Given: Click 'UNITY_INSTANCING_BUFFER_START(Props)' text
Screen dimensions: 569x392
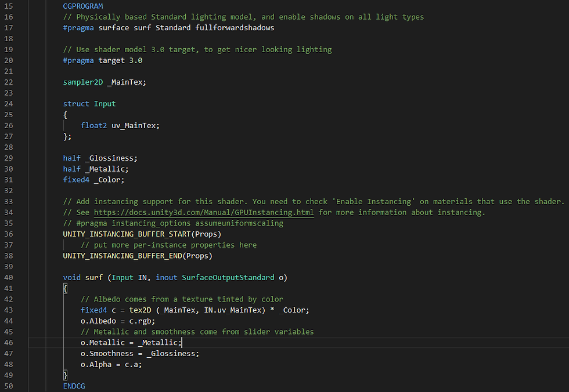Looking at the screenshot, I should point(142,234).
